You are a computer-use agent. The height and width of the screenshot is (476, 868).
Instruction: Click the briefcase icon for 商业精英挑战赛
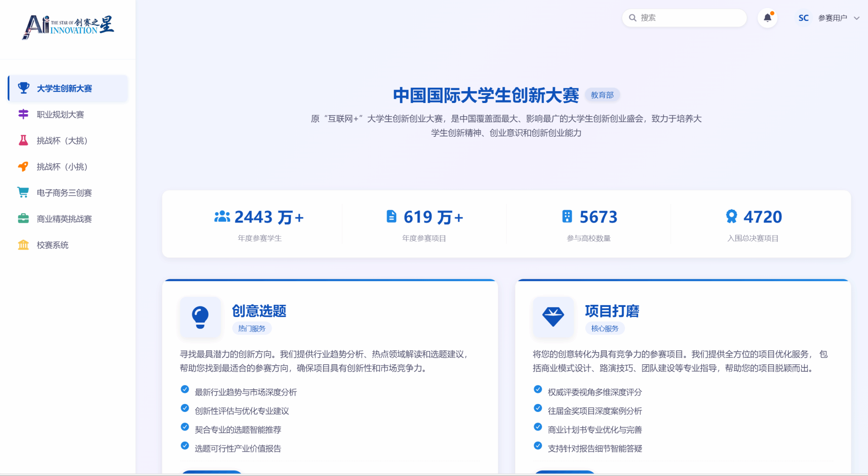coord(23,219)
